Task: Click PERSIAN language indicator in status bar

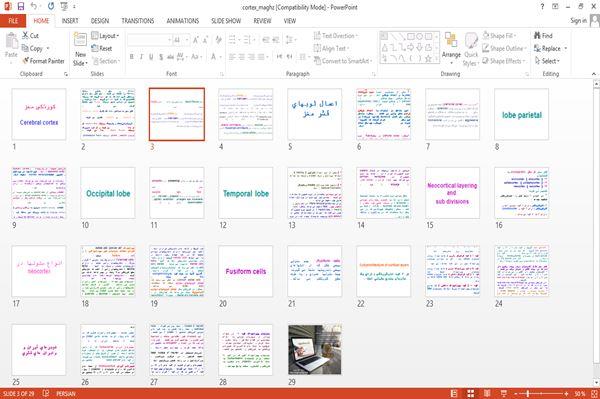Action: point(66,393)
